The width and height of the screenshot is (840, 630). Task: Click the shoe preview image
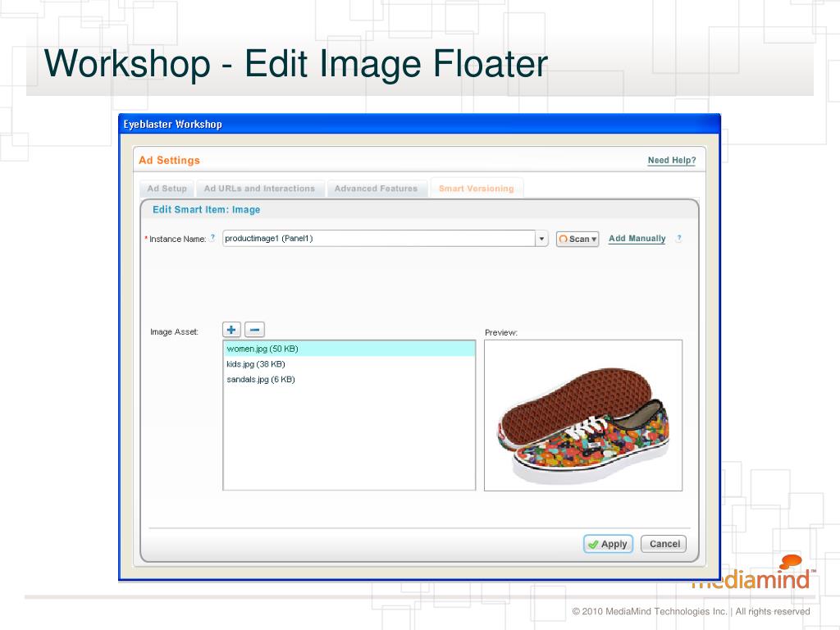583,415
